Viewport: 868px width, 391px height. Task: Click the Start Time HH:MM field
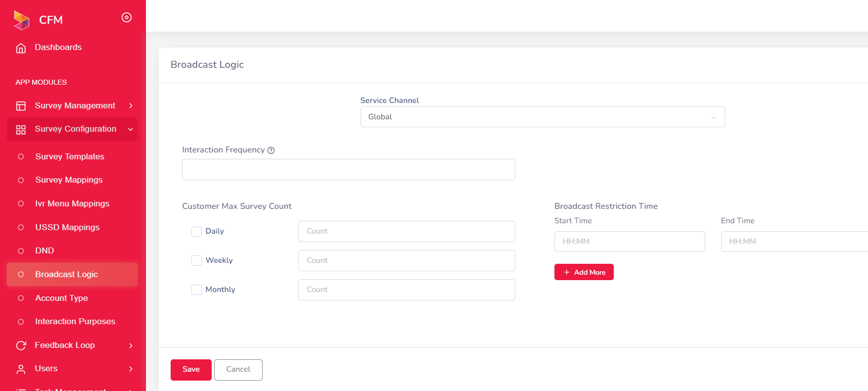coord(629,242)
